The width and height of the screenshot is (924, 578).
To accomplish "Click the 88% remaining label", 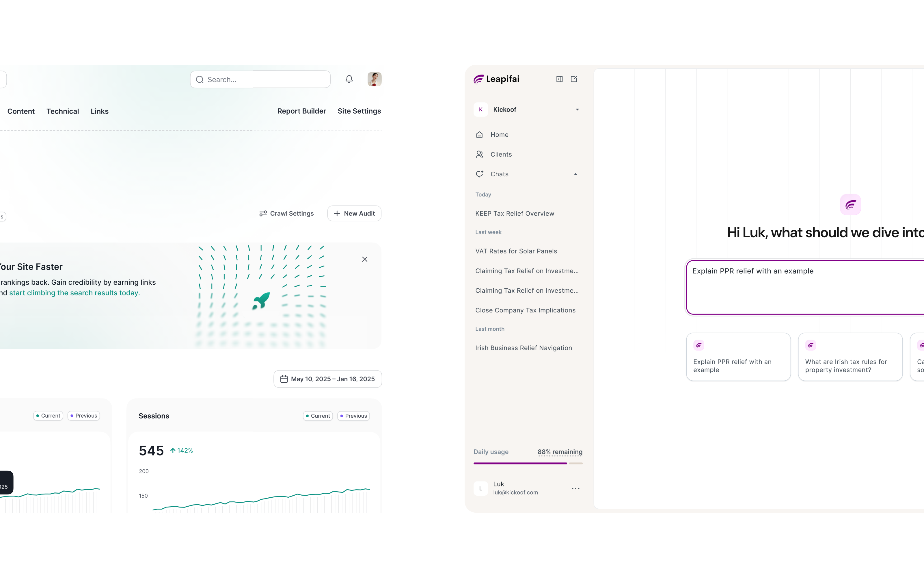I will [560, 452].
